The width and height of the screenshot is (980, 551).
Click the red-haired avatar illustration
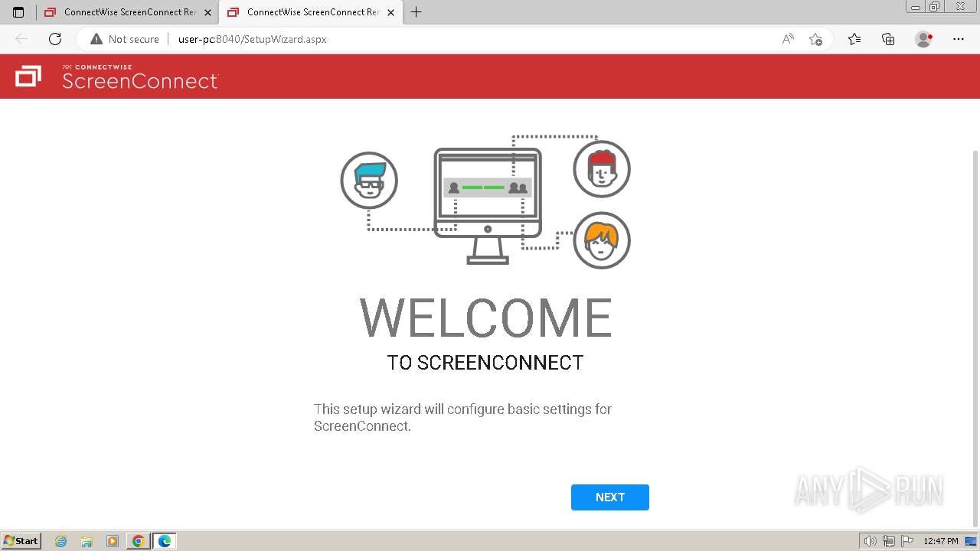602,169
